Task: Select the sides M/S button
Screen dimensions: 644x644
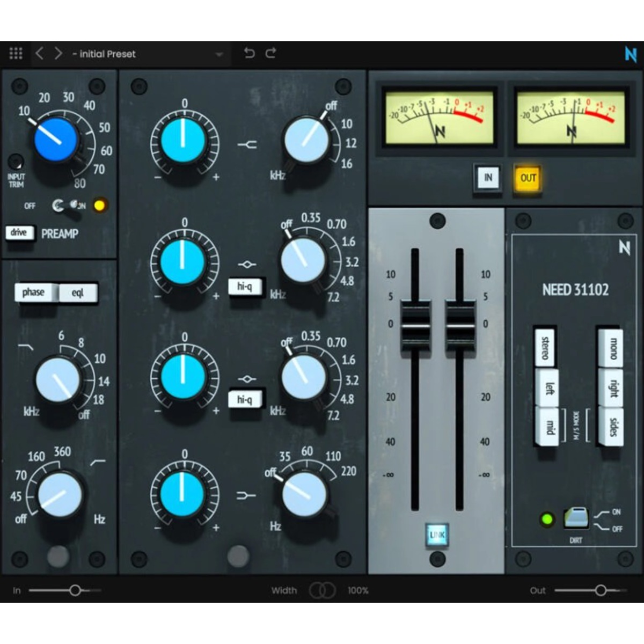Action: 612,427
